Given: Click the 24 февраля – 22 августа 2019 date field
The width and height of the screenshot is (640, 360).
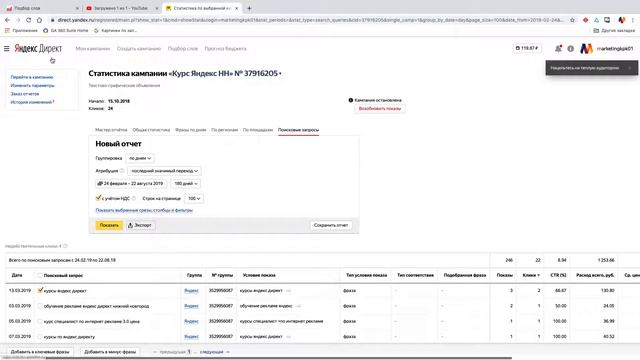Looking at the screenshot, I should pos(131,184).
